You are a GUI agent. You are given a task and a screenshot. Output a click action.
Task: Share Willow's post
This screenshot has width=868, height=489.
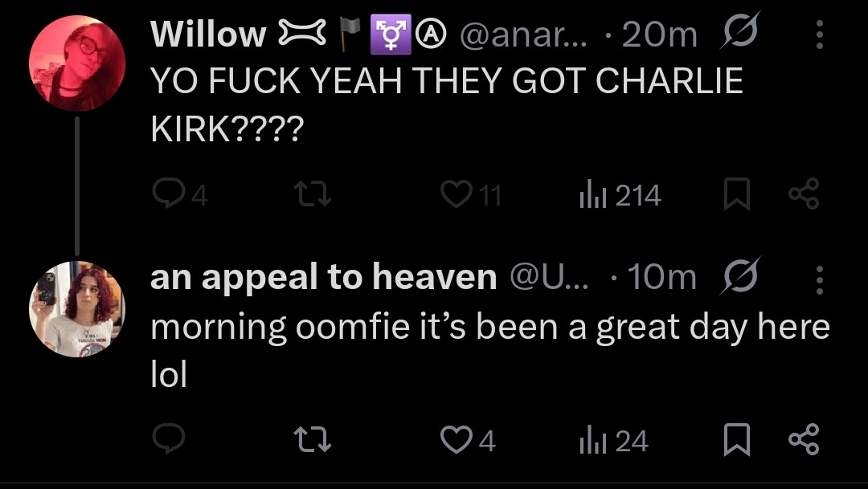(803, 195)
